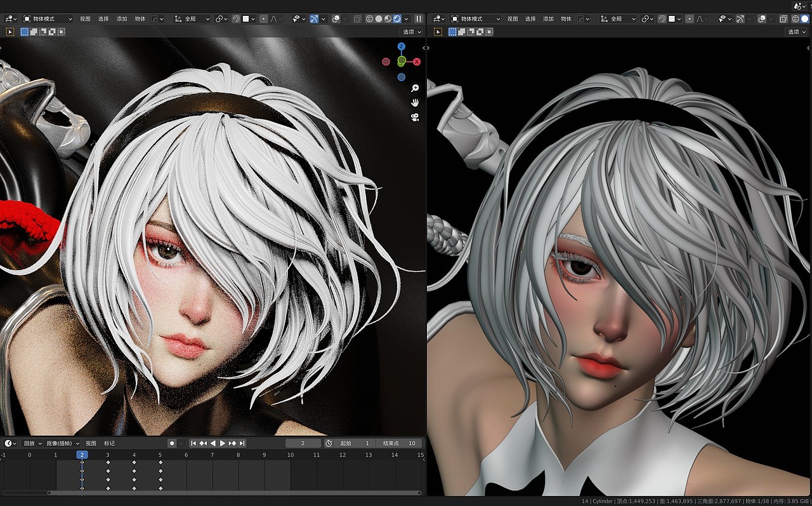
Task: Open 抠像(插帧) keying dropdown in timeline
Action: click(x=63, y=443)
